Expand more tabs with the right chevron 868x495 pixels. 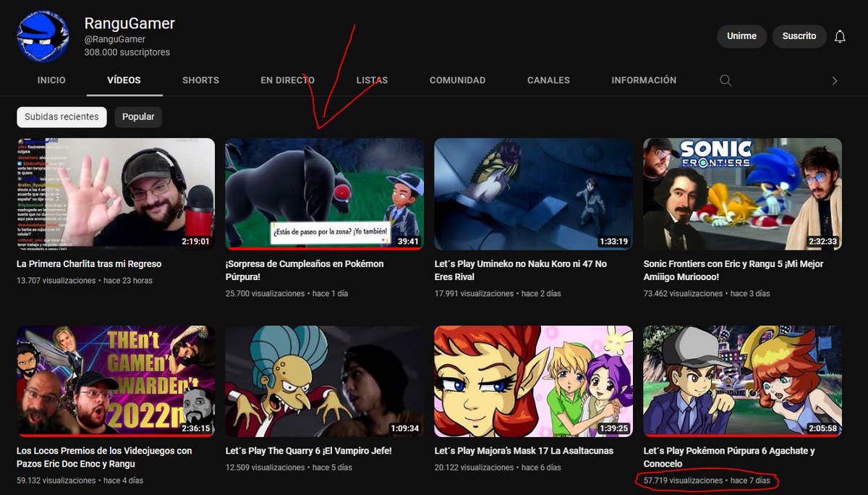(835, 80)
